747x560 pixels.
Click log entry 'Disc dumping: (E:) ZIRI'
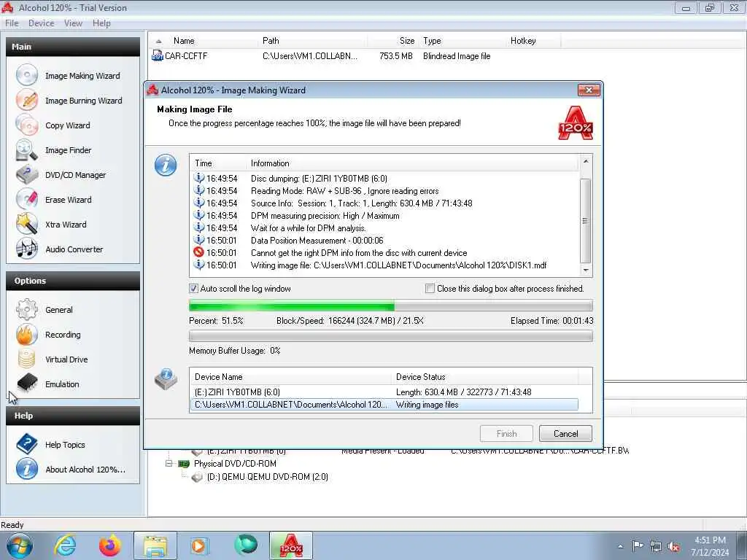[319, 179]
